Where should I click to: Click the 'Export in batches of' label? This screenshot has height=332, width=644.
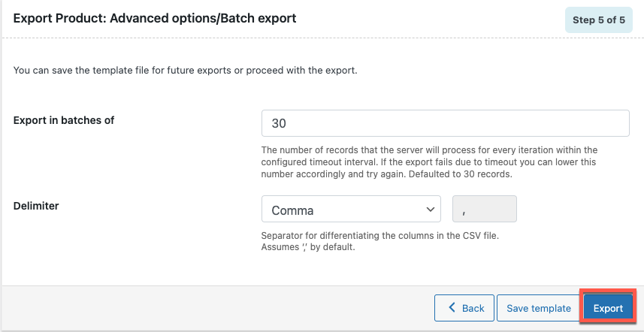pyautogui.click(x=64, y=120)
